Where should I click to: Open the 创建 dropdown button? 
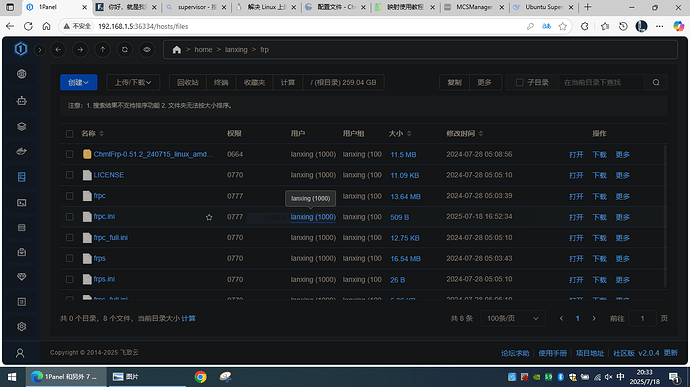click(78, 82)
